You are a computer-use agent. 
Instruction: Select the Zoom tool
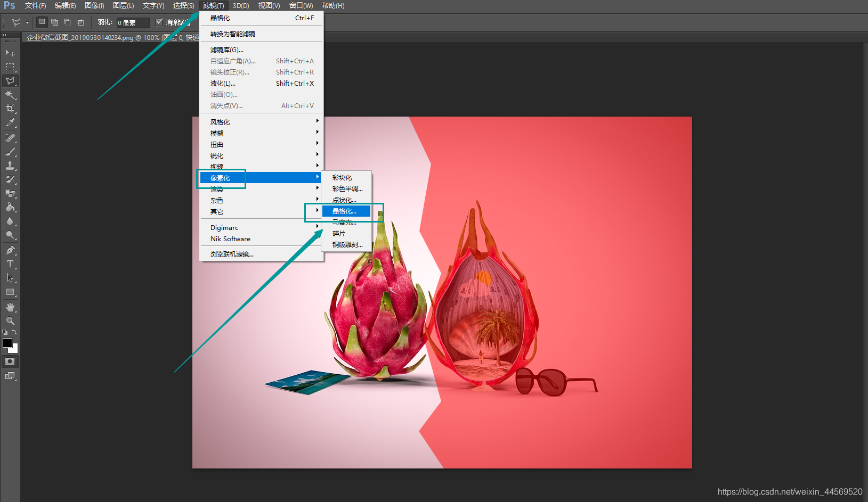(10, 321)
